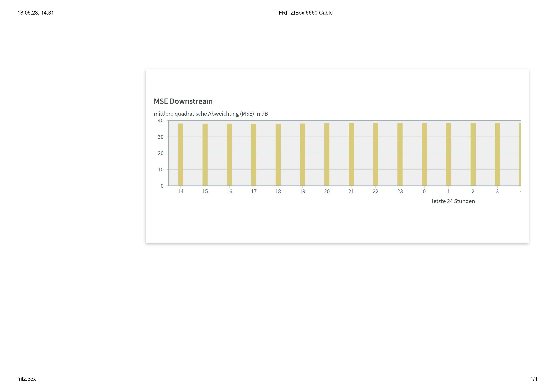Click the bar for hour 18
The image size is (555, 392).
pos(278,155)
